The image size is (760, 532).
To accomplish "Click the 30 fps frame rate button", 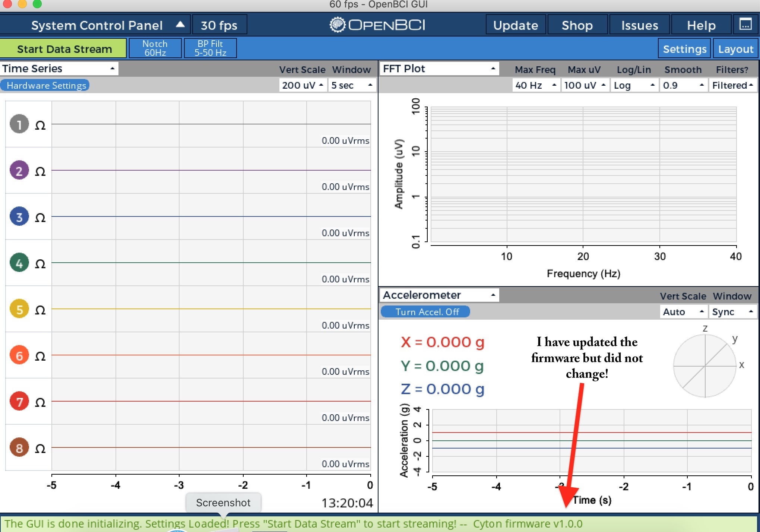I will 219,25.
